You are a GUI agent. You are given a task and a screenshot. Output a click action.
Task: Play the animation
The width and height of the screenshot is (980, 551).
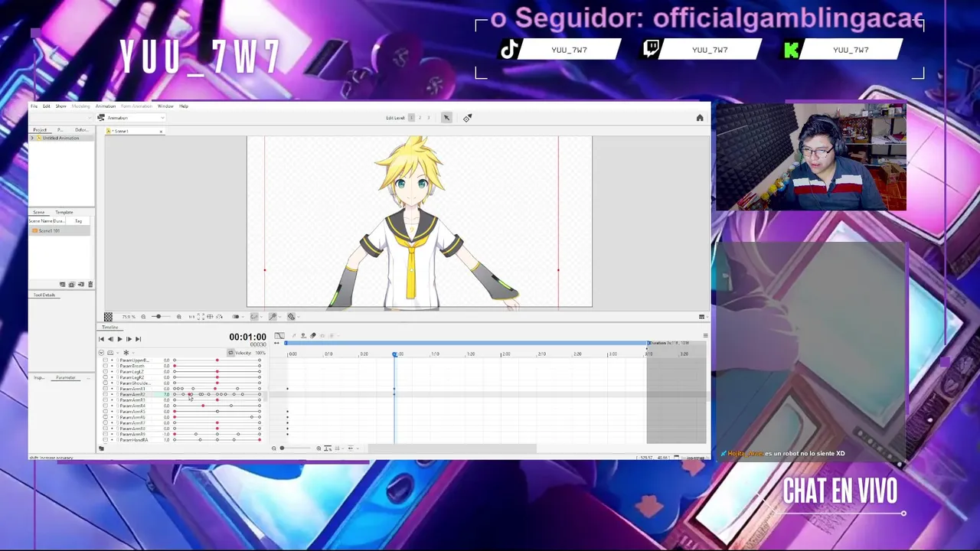(x=119, y=339)
